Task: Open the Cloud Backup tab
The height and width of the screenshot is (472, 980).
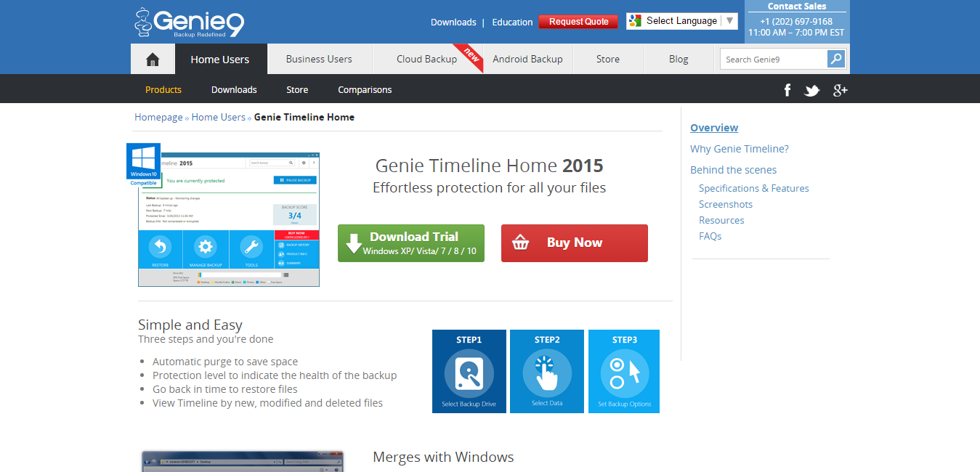Action: (426, 60)
